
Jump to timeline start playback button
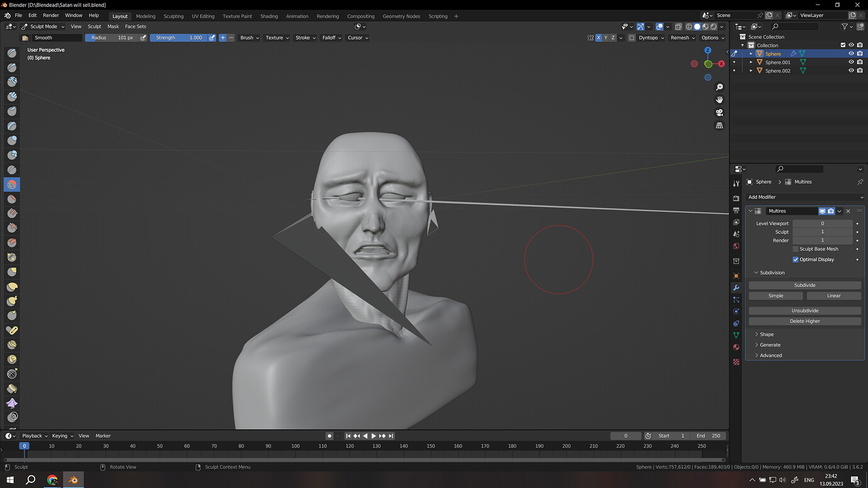pos(348,436)
